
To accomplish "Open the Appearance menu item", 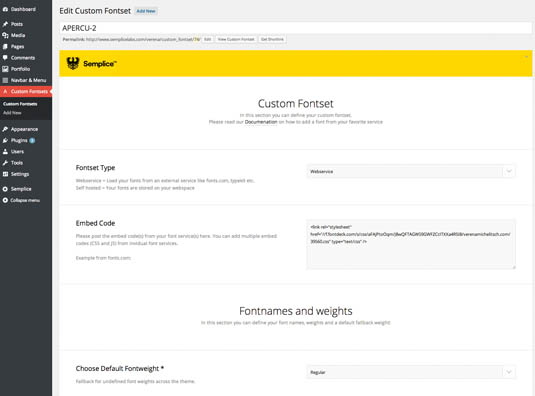I will (26, 129).
